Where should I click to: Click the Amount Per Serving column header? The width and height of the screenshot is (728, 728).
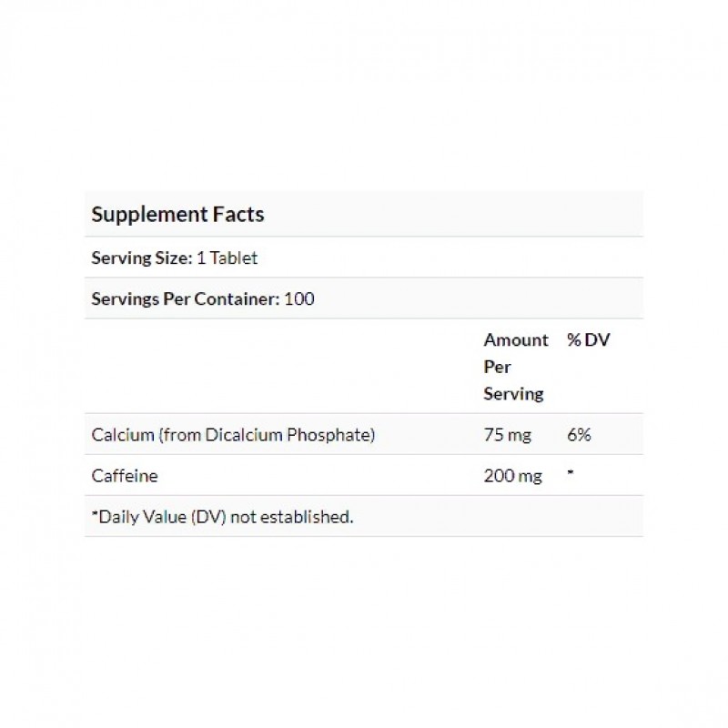click(x=515, y=367)
